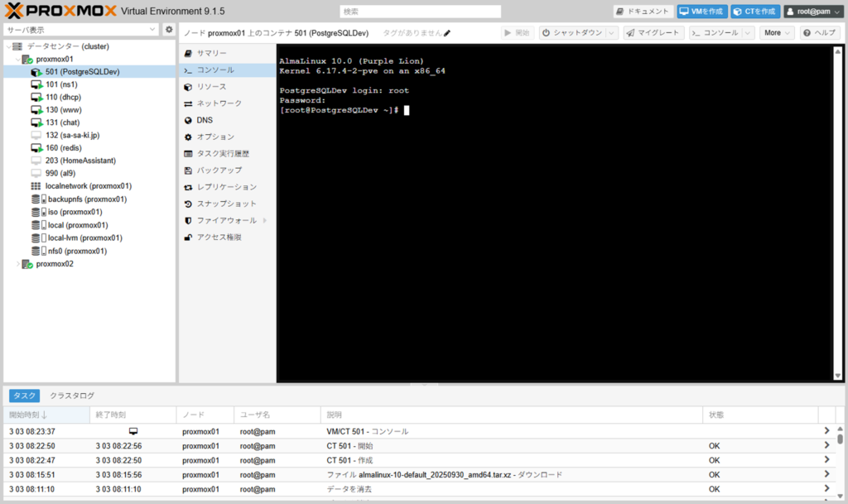Sort tasks by the 開始時刻 column header

pyautogui.click(x=29, y=414)
